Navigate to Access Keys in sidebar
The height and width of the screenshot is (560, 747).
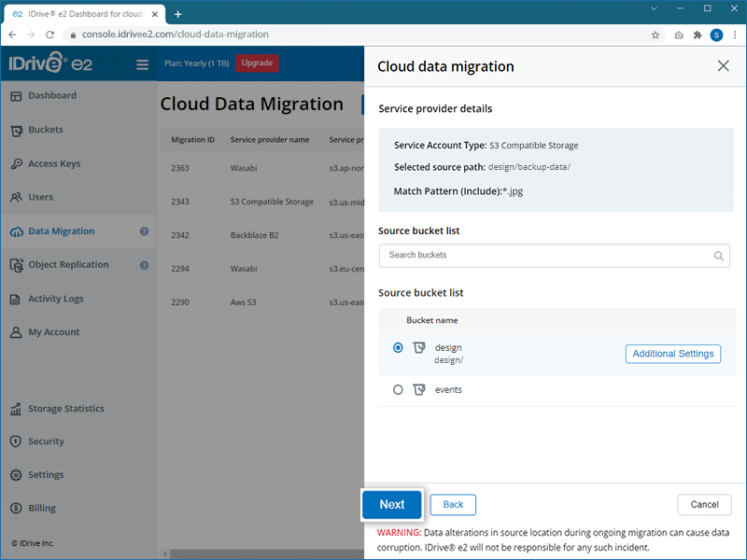(x=53, y=163)
